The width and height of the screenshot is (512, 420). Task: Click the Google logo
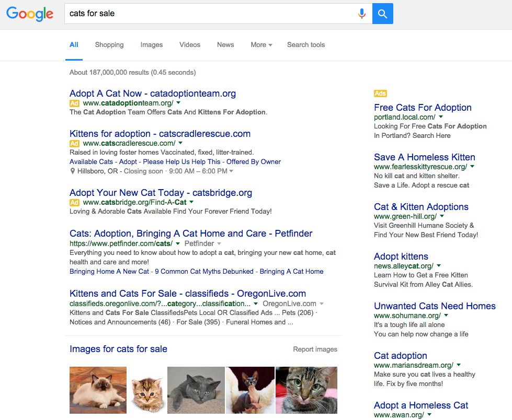pos(30,14)
